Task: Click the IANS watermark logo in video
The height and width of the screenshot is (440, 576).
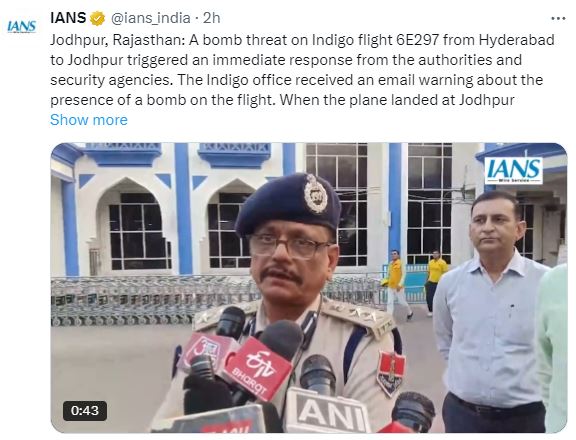Action: point(514,170)
